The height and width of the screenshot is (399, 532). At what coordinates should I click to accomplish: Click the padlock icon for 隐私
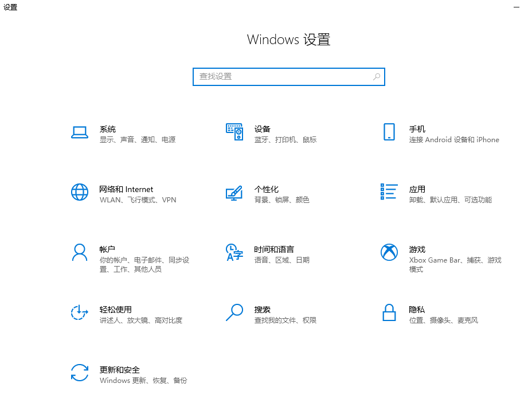point(389,312)
